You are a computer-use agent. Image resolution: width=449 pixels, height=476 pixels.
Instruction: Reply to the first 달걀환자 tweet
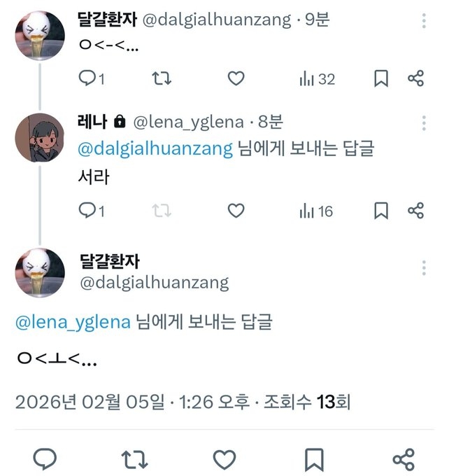point(87,78)
